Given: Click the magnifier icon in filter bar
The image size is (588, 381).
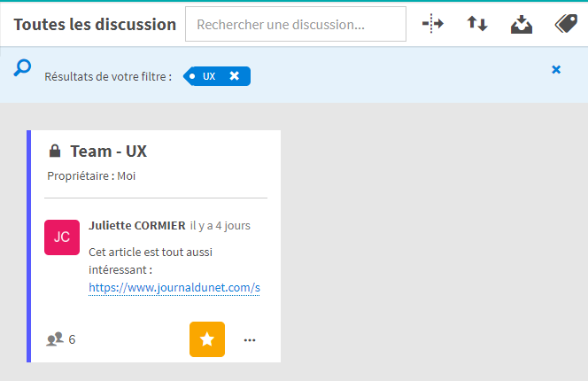Looking at the screenshot, I should [x=22, y=67].
